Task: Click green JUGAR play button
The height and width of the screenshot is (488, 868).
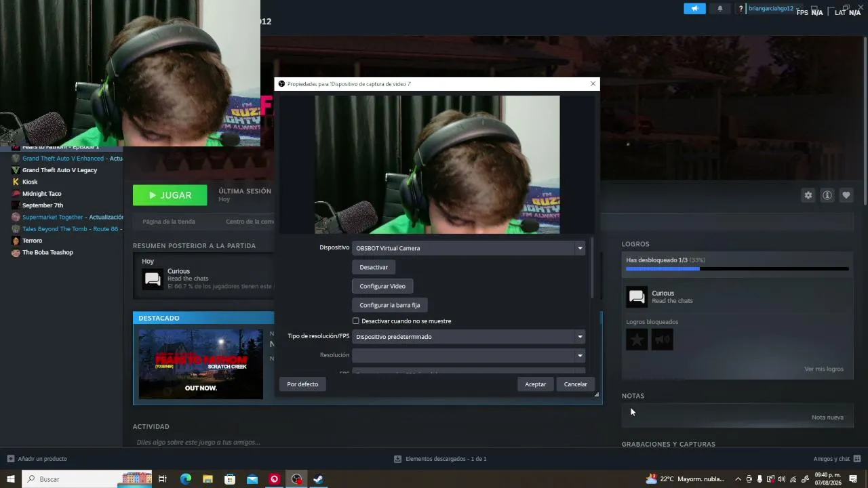Action: pyautogui.click(x=170, y=195)
